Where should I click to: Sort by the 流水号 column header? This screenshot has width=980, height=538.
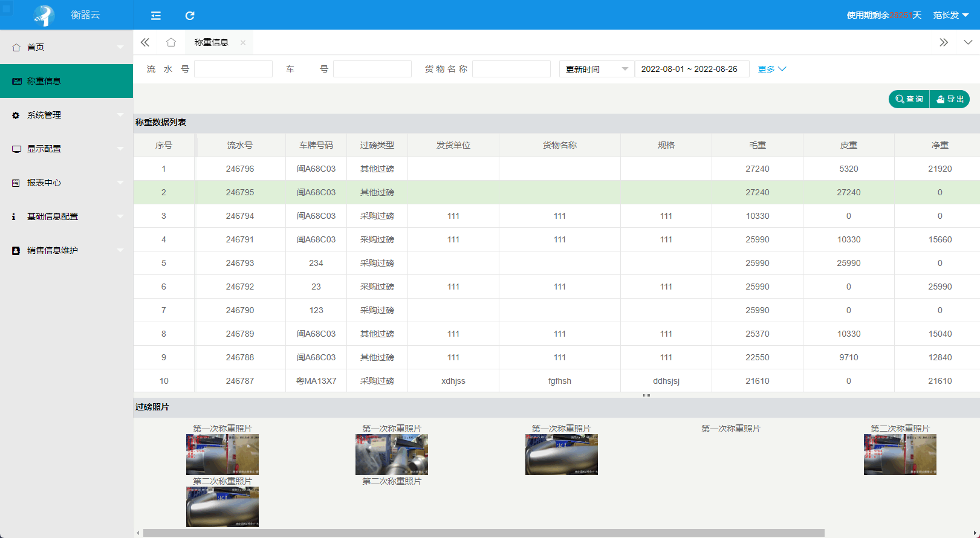(240, 145)
